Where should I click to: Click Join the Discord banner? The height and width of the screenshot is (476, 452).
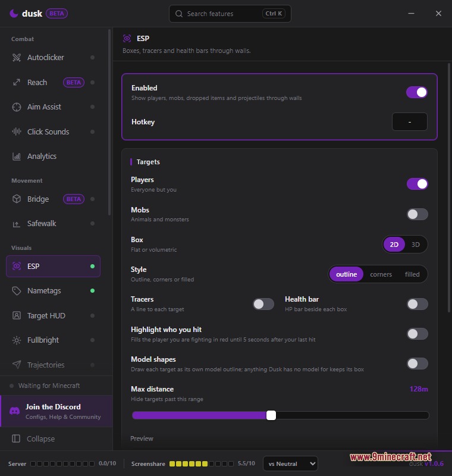[x=56, y=411]
